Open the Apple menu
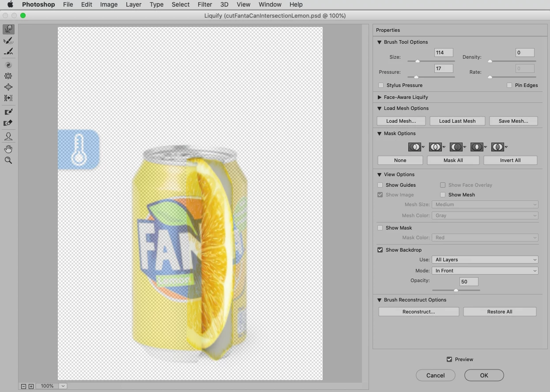The width and height of the screenshot is (550, 392). tap(10, 4)
